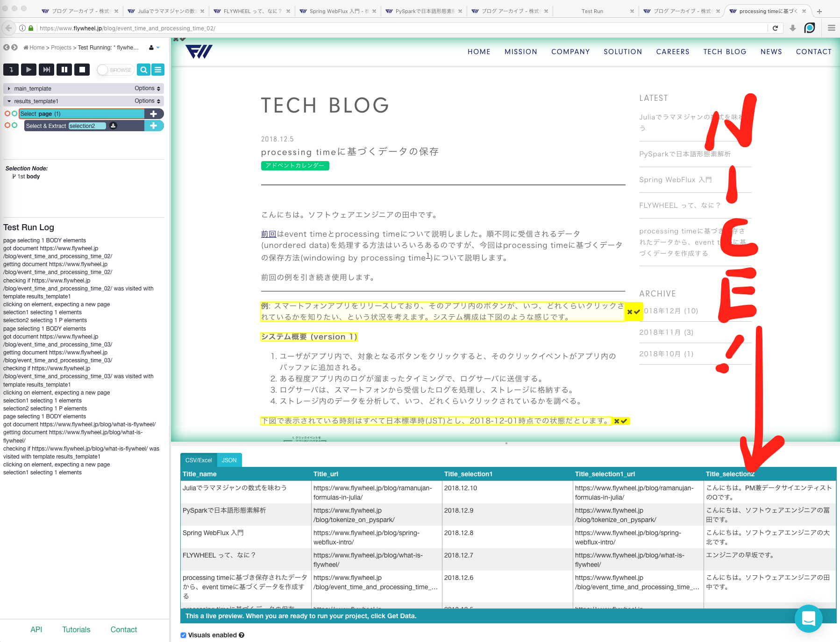Open Options for main_template
The image size is (840, 642).
click(x=148, y=88)
